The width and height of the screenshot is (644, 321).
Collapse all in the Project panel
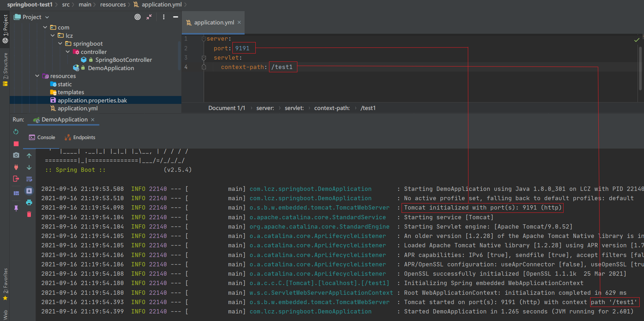(x=149, y=17)
